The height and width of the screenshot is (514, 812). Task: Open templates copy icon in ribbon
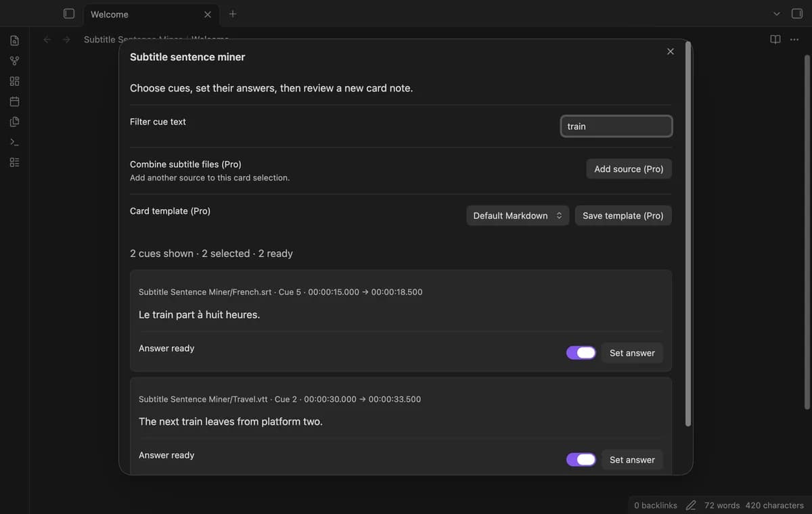(14, 122)
